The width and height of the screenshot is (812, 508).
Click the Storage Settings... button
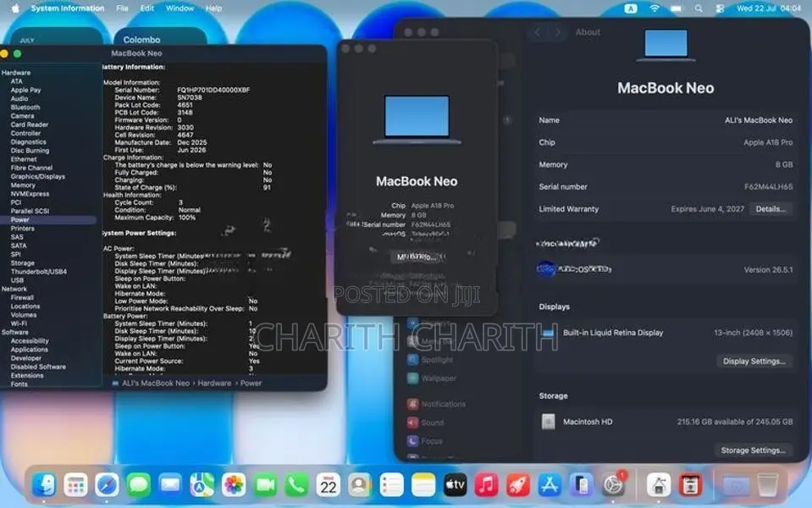[x=753, y=450]
